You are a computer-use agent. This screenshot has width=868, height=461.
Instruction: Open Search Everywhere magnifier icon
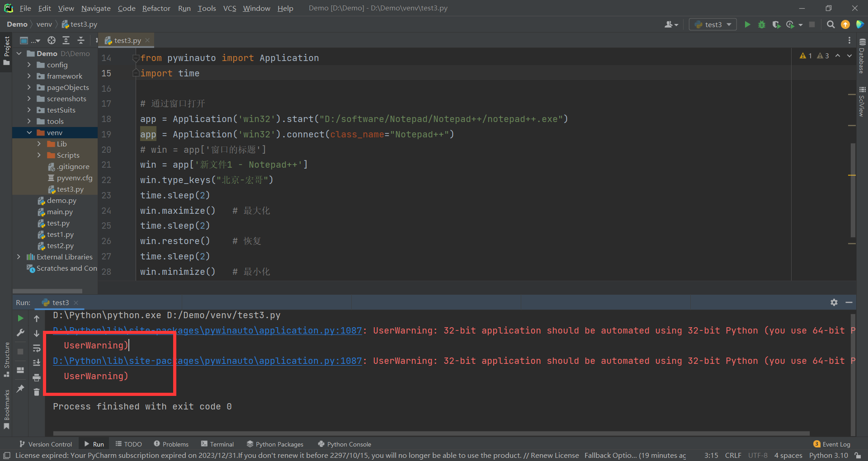pos(830,24)
